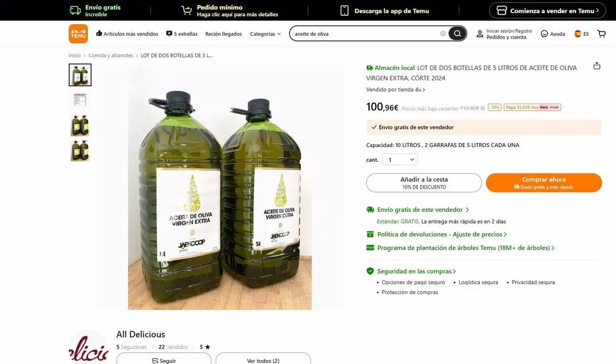
Task: Open the cant. quantity dropdown
Action: click(x=400, y=160)
